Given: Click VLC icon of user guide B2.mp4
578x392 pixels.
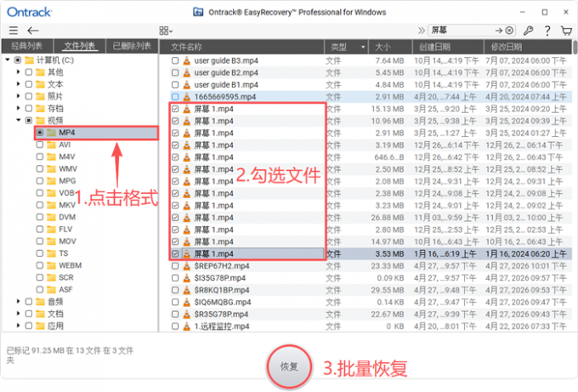Looking at the screenshot, I should (x=187, y=72).
